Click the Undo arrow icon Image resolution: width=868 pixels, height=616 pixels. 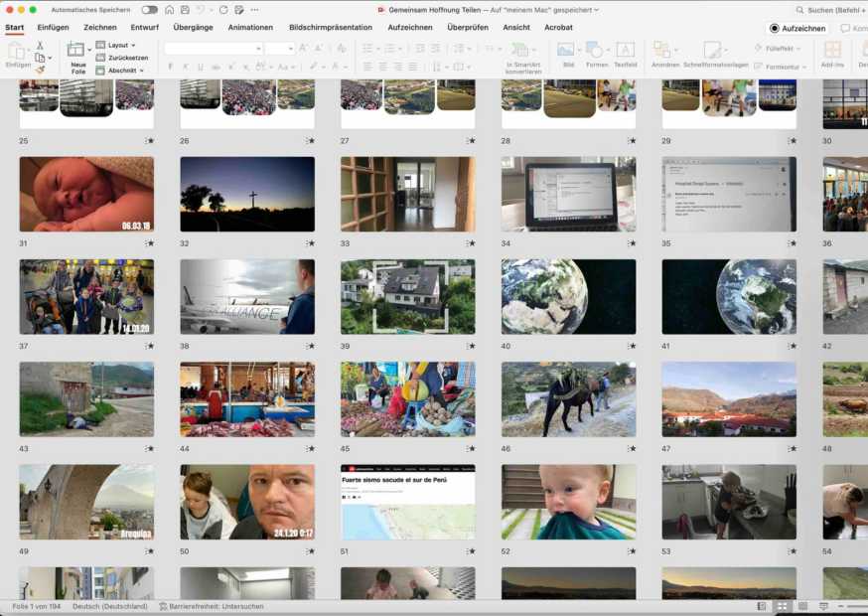(x=202, y=10)
